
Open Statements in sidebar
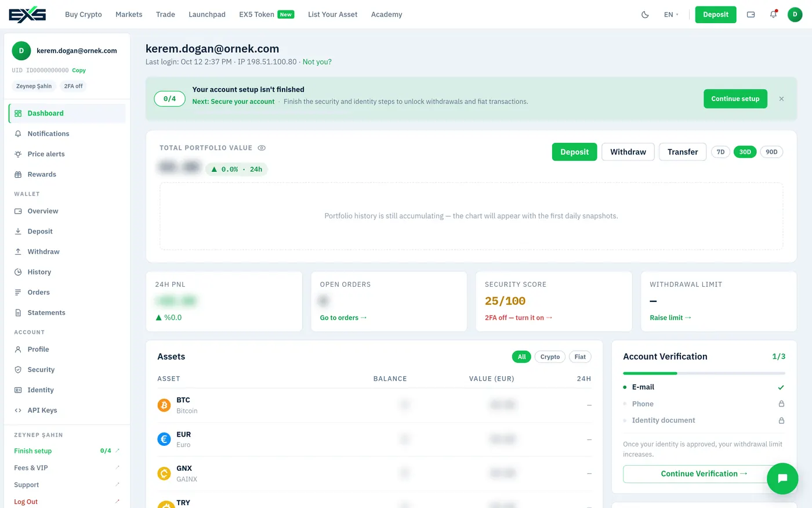coord(67,312)
